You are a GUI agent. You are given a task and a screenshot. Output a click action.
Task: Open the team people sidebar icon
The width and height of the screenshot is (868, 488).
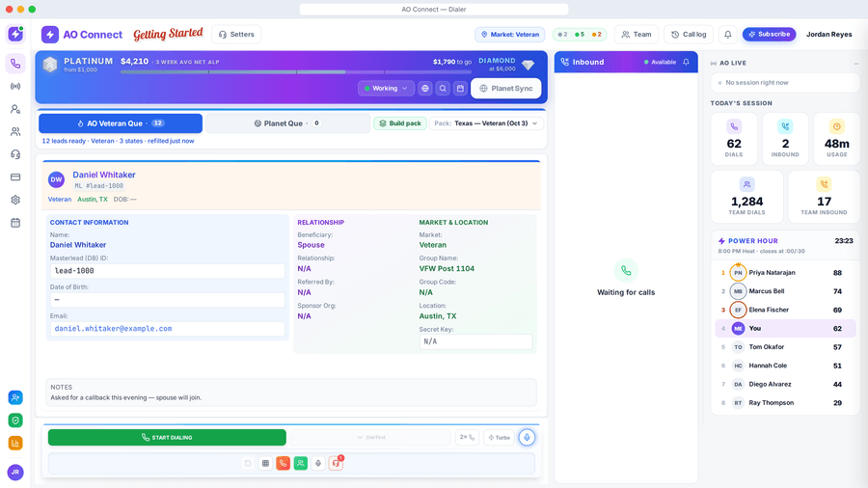[15, 132]
